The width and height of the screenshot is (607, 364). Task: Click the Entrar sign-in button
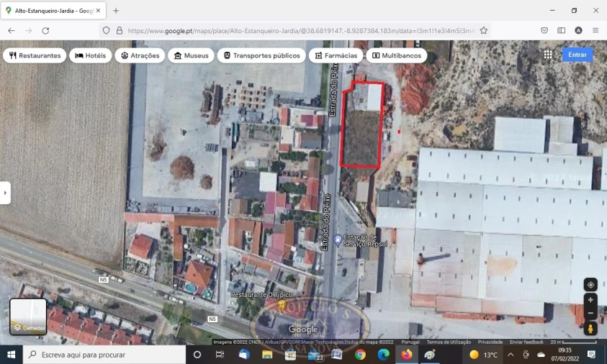click(x=577, y=55)
